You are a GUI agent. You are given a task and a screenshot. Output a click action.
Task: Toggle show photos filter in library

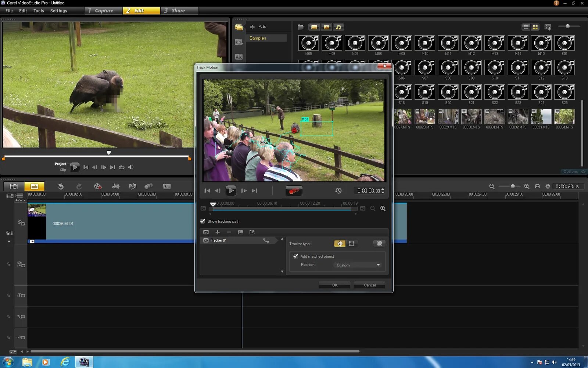click(x=326, y=27)
